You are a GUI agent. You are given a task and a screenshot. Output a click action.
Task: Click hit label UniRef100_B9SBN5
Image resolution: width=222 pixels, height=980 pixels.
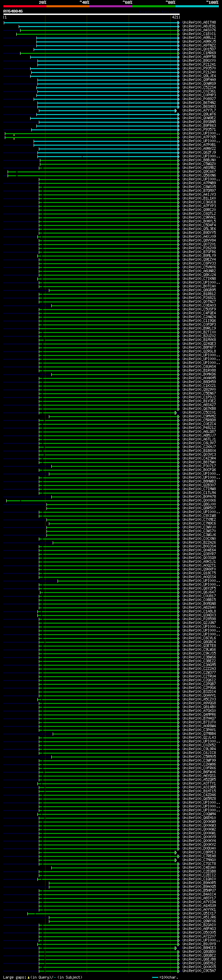tap(199, 122)
